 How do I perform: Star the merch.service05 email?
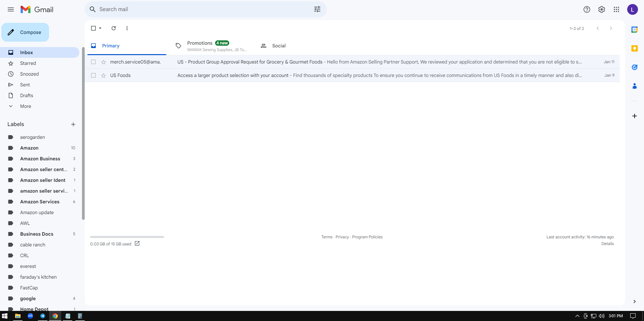(104, 62)
